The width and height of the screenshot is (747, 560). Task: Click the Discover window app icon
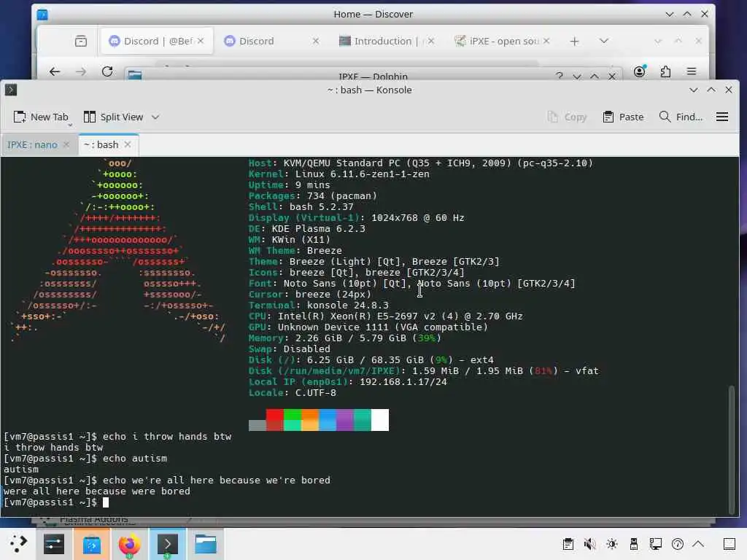pyautogui.click(x=42, y=15)
